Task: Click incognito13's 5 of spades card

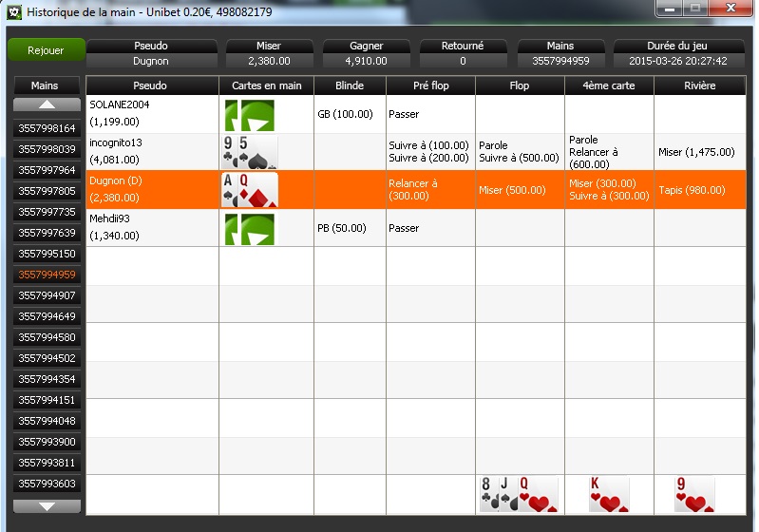Action: [258, 152]
